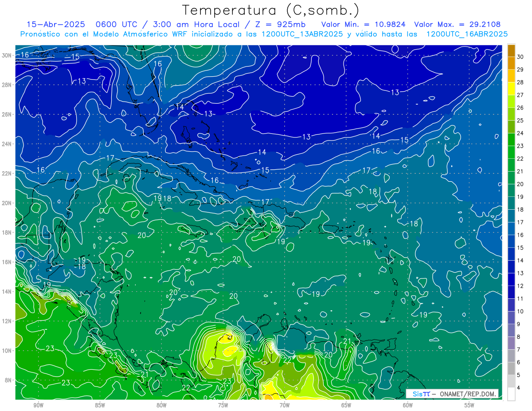The height and width of the screenshot is (411, 532).
Task: Click color scale swatch between 25 and 26
Action: pyautogui.click(x=511, y=114)
